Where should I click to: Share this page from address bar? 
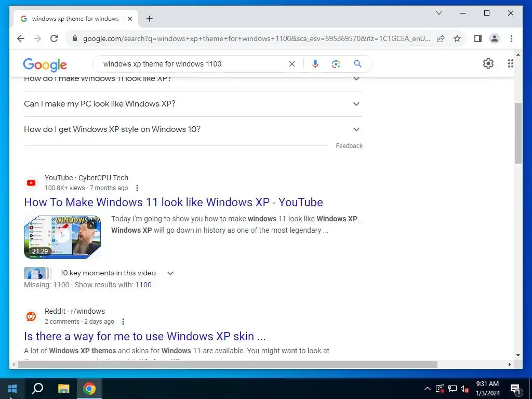[x=441, y=38]
